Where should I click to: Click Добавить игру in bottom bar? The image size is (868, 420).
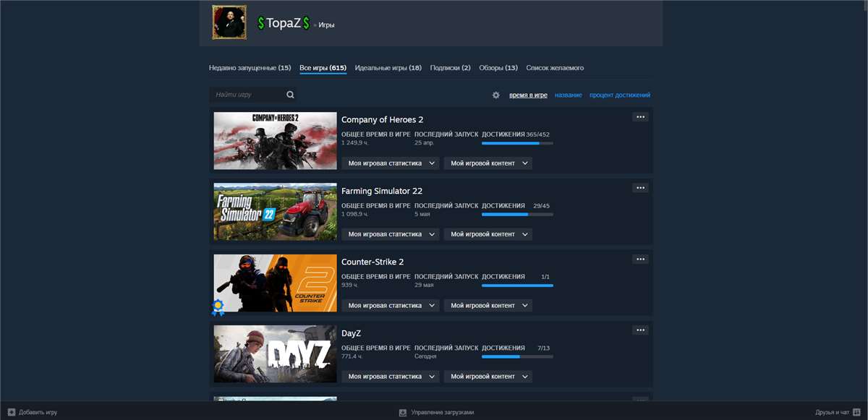[x=38, y=412]
